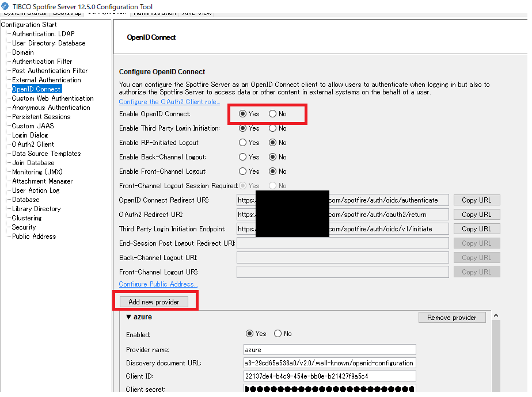Select Public Address in the configuration tree
532x397 pixels.
(34, 236)
